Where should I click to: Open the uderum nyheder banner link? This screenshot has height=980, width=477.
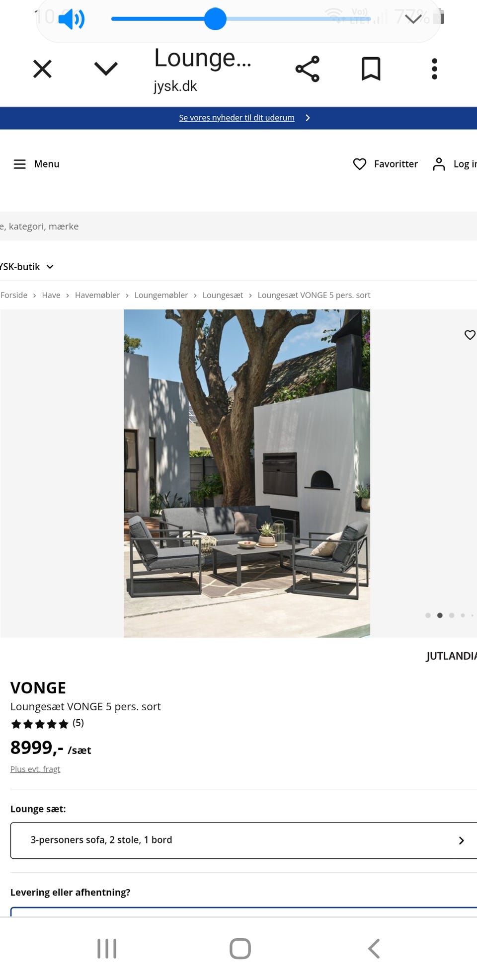[237, 118]
